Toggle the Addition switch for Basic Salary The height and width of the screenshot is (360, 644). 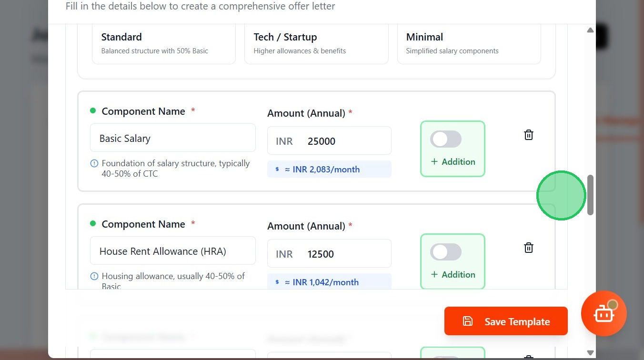[x=446, y=140]
